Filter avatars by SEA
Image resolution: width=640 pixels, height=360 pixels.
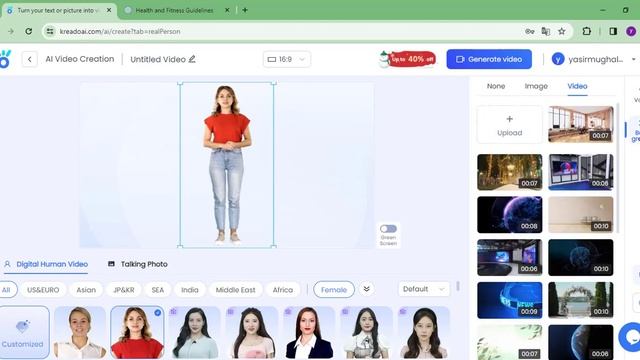158,290
